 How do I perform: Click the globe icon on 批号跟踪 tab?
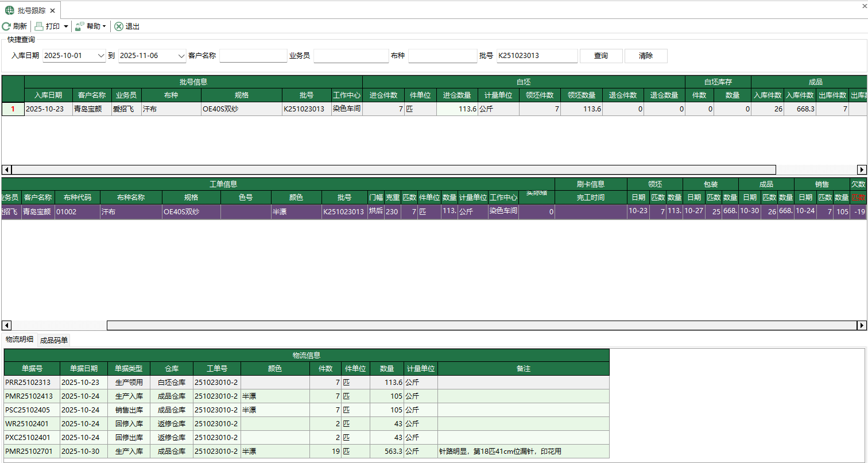[10, 10]
